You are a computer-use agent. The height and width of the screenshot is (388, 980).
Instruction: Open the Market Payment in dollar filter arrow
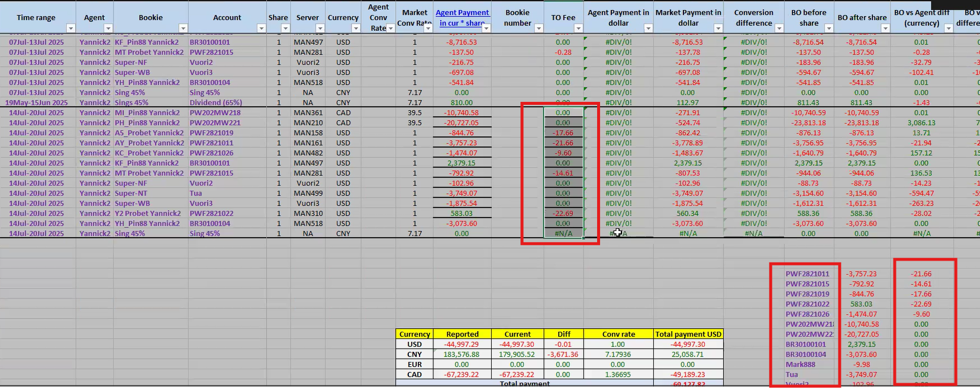point(718,28)
